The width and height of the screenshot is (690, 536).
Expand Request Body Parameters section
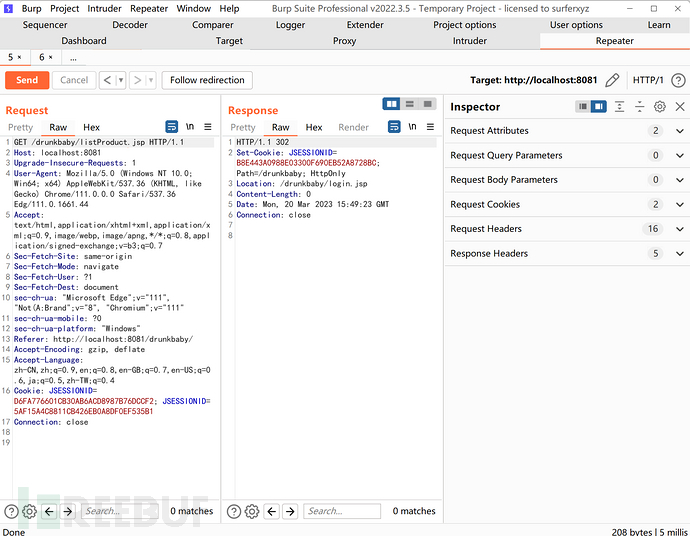pyautogui.click(x=679, y=180)
